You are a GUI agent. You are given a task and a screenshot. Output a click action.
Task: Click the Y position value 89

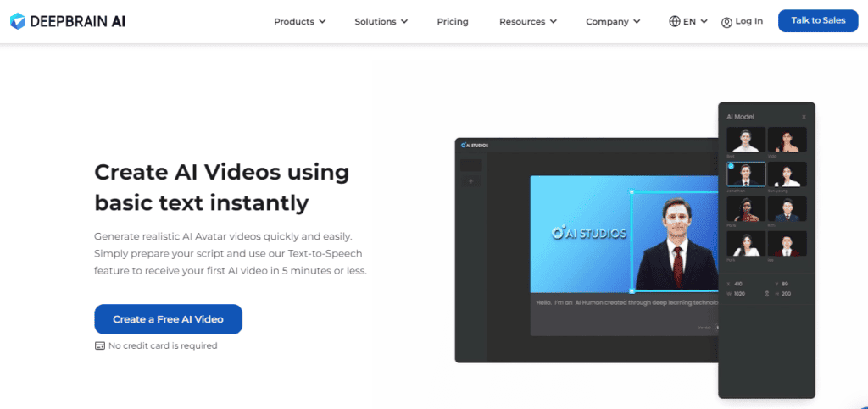(x=785, y=284)
